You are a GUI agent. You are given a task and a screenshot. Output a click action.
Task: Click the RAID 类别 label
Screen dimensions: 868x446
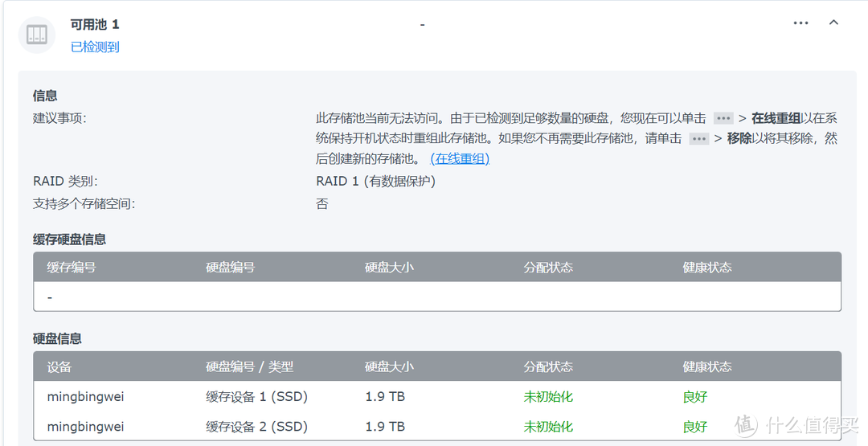[x=65, y=182]
